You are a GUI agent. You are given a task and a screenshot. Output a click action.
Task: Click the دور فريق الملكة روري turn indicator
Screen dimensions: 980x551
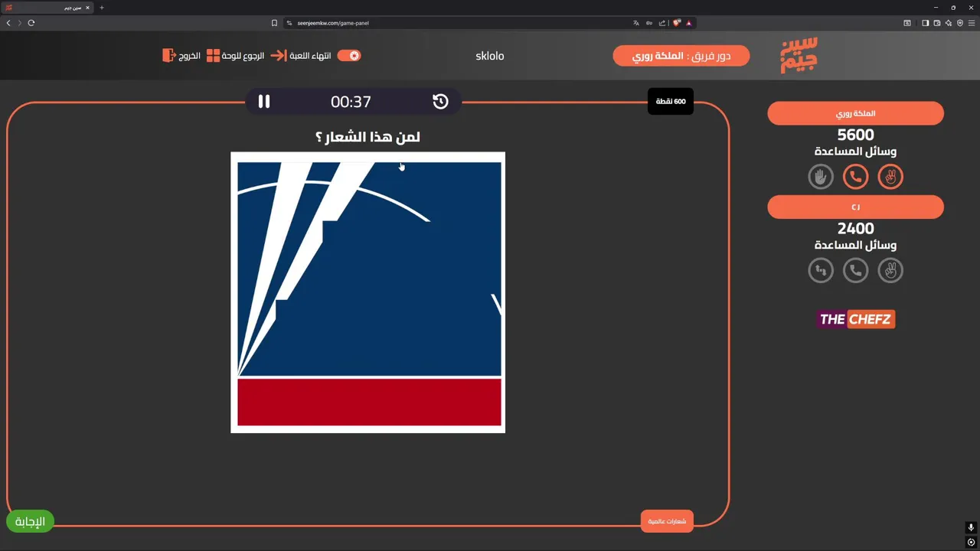coord(681,56)
